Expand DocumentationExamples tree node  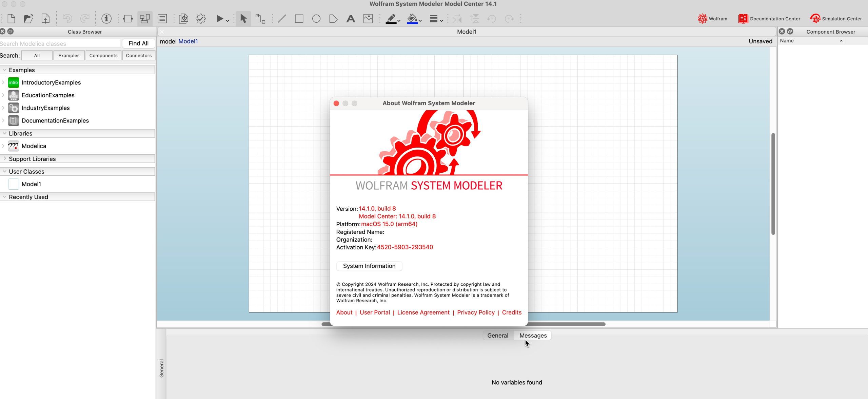click(3, 120)
